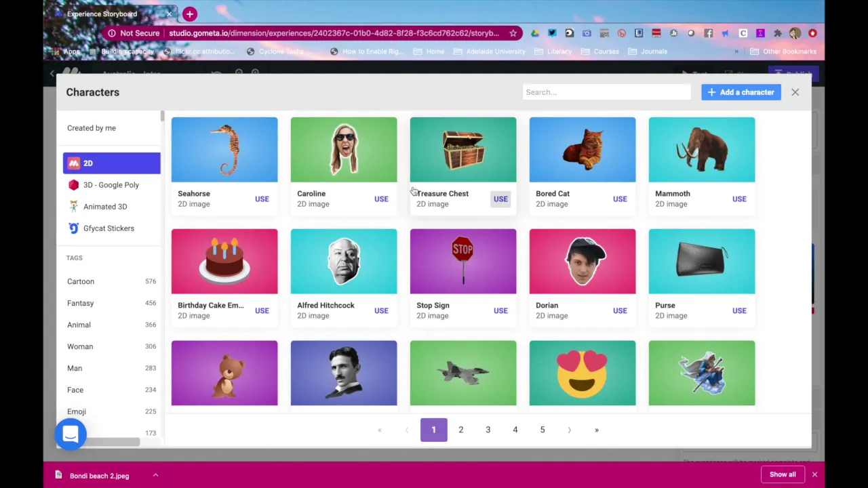Image resolution: width=868 pixels, height=488 pixels.
Task: Click Show all downloads
Action: tap(783, 474)
